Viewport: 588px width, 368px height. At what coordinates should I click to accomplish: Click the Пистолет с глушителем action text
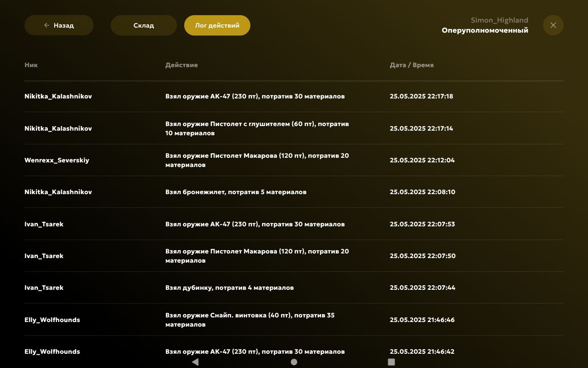(x=257, y=128)
